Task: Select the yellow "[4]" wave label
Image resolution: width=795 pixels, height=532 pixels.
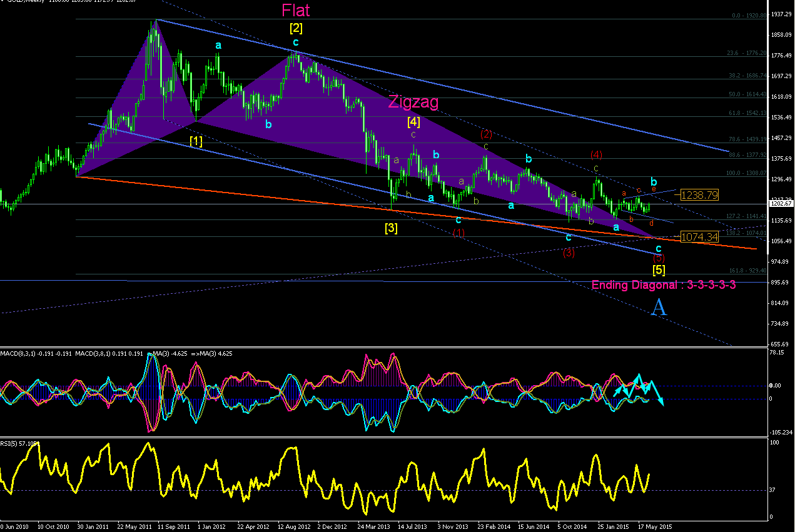Action: (413, 121)
